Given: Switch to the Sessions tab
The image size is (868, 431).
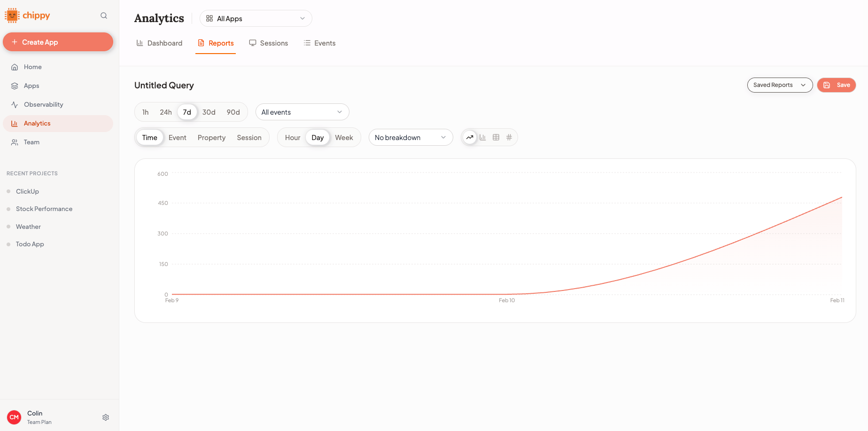Looking at the screenshot, I should [x=269, y=43].
